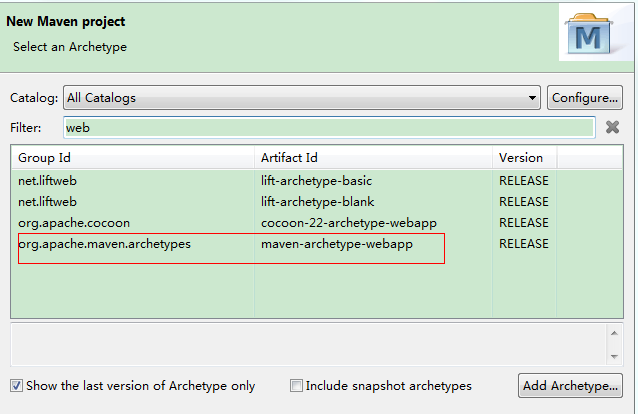Click the description scroll up arrow
638x414 pixels.
click(614, 333)
